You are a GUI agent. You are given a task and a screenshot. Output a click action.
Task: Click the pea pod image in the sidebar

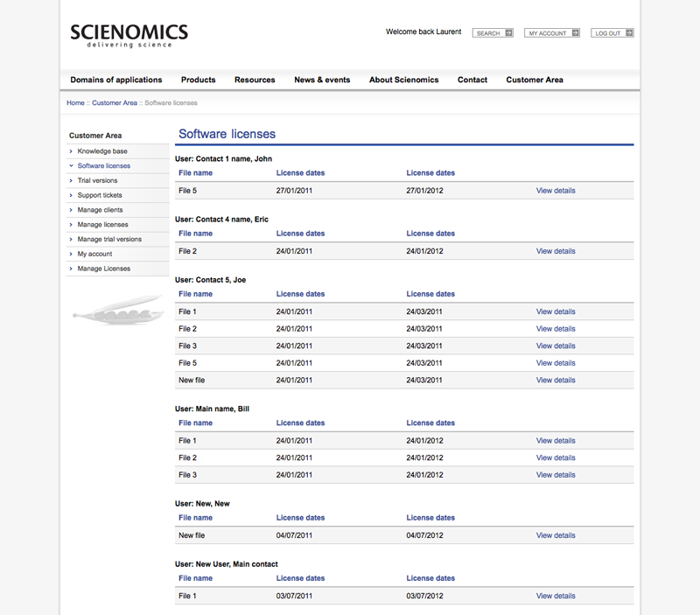click(x=118, y=309)
